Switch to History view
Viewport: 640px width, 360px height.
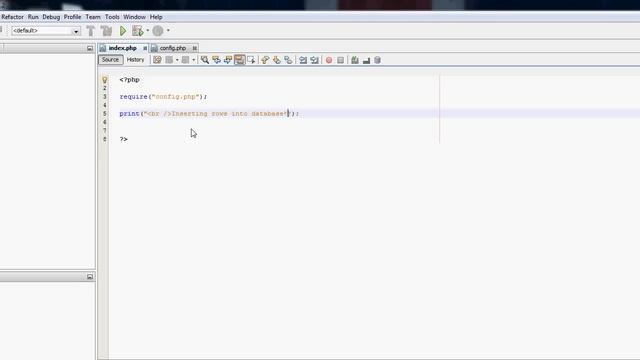tap(136, 60)
